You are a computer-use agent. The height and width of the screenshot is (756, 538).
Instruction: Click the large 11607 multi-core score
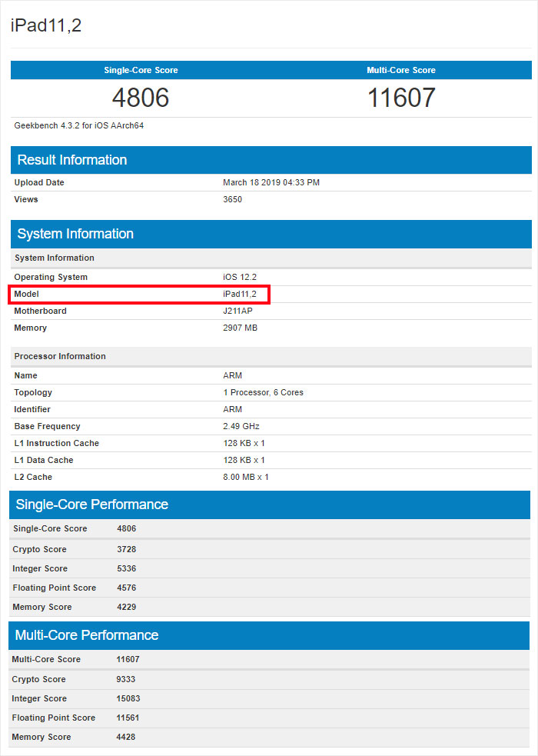click(401, 98)
